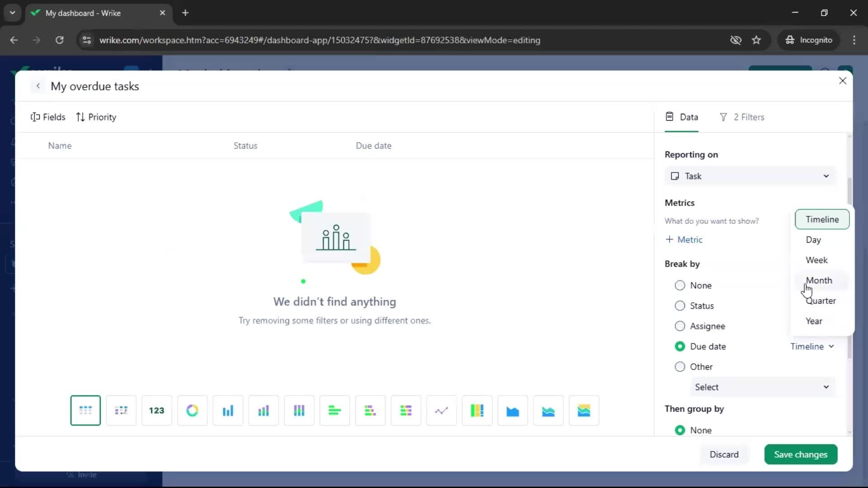868x488 pixels.
Task: Select the 100% stacked horizontal bar type
Action: pyautogui.click(x=406, y=410)
